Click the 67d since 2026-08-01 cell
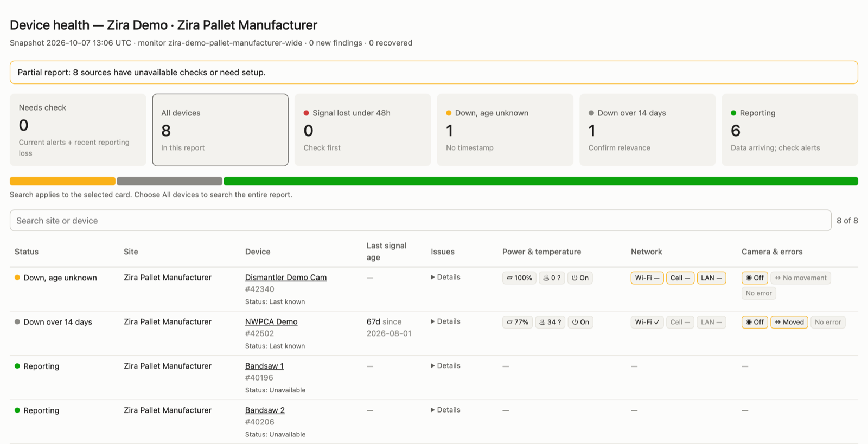Viewport: 868px width, 444px height. tap(389, 327)
